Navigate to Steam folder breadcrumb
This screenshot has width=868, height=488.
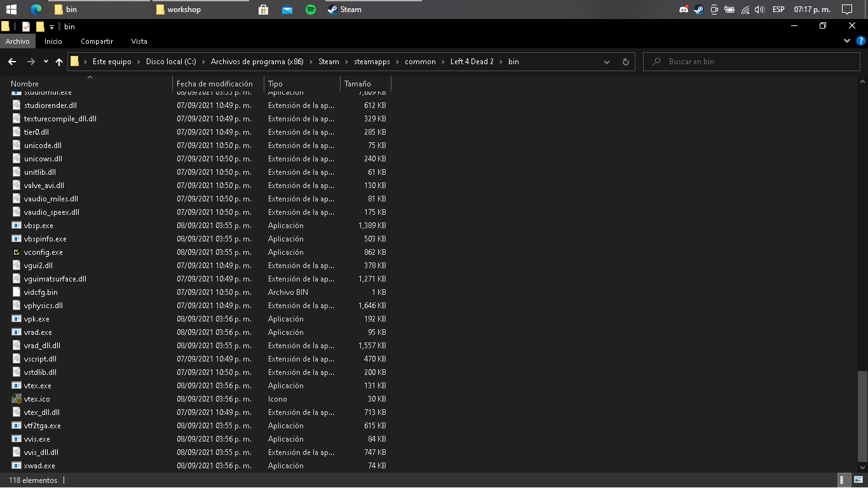[329, 62]
